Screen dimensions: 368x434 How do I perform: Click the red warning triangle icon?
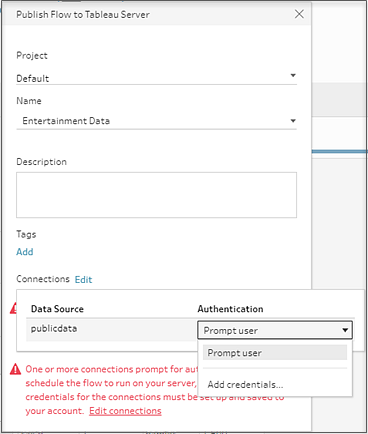15,369
